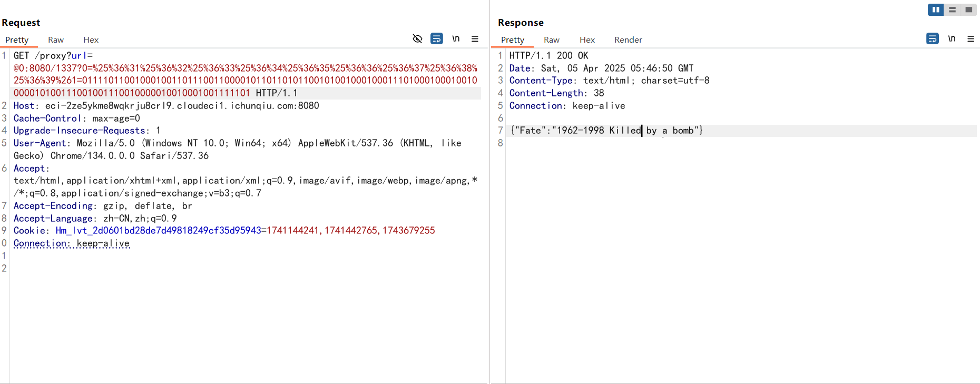The width and height of the screenshot is (980, 384).
Task: Switch to combined tabbed layout view
Action: 968,9
